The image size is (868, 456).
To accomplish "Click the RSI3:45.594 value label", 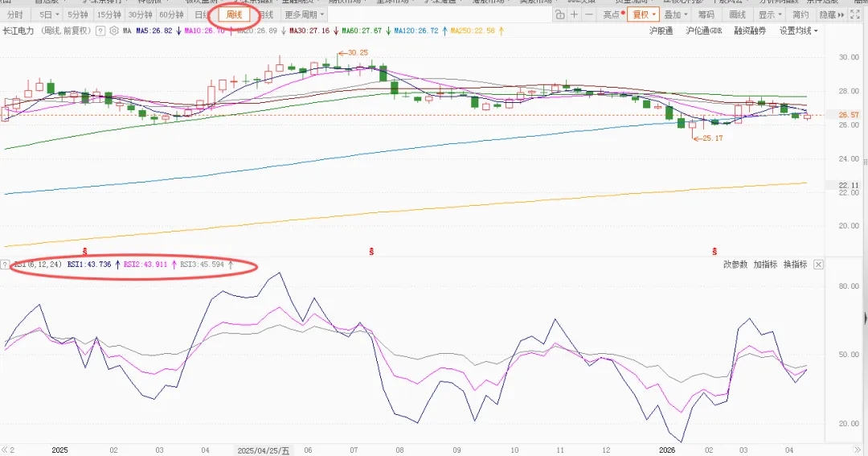I will pyautogui.click(x=202, y=265).
